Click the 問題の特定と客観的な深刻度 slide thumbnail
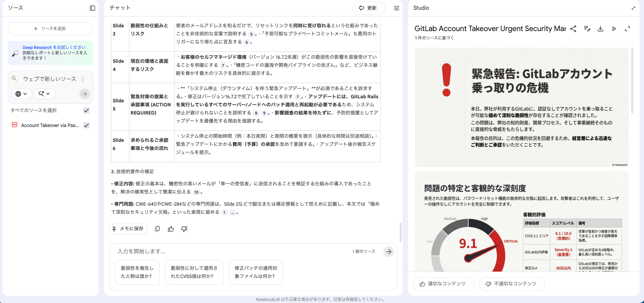Screen dimensions: 644x303 coord(522,222)
